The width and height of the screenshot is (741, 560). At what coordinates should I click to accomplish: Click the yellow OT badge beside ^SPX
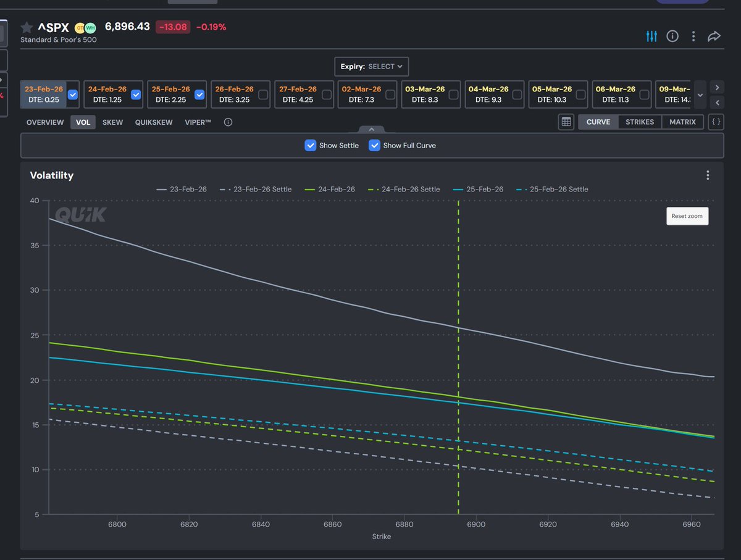point(80,28)
